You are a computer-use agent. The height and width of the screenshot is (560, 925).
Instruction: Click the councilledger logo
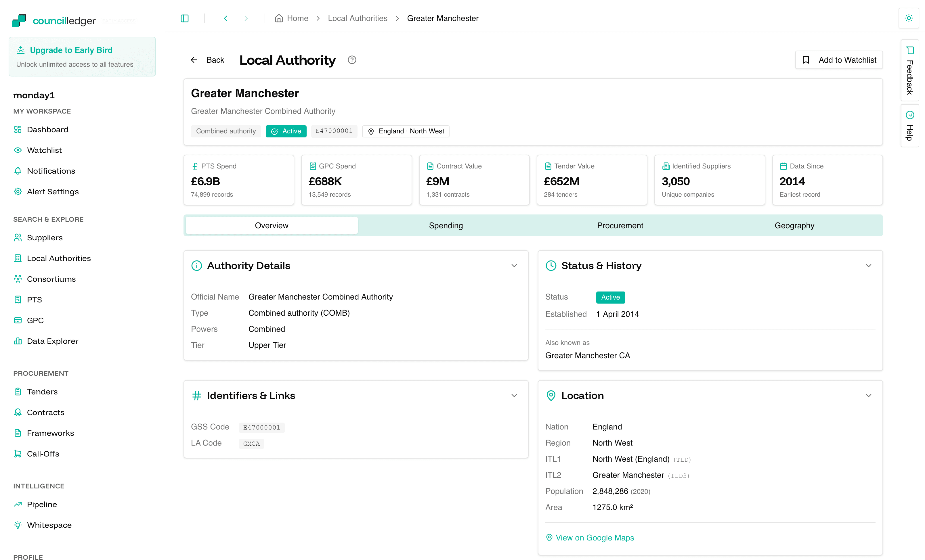(54, 21)
